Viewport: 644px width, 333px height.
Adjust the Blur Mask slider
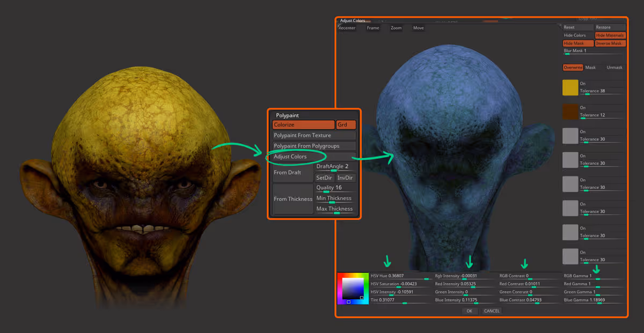tap(594, 51)
